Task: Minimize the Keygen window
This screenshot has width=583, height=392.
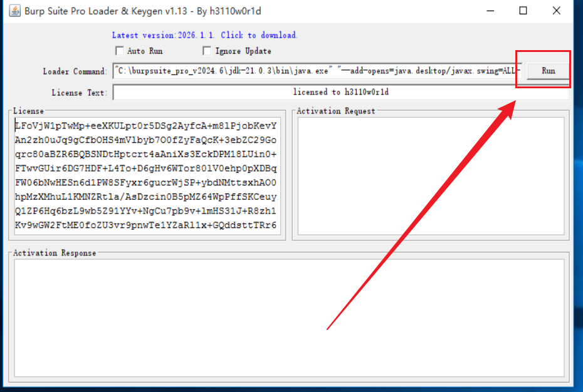Action: [490, 11]
